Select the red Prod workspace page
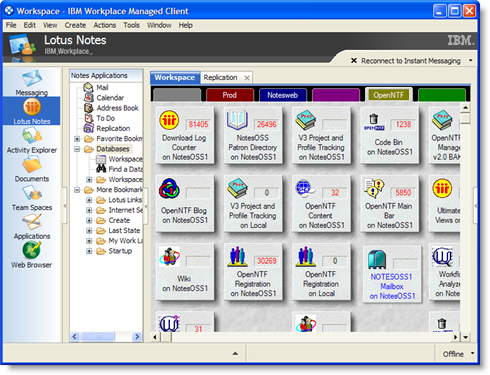The width and height of the screenshot is (490, 375). 230,95
